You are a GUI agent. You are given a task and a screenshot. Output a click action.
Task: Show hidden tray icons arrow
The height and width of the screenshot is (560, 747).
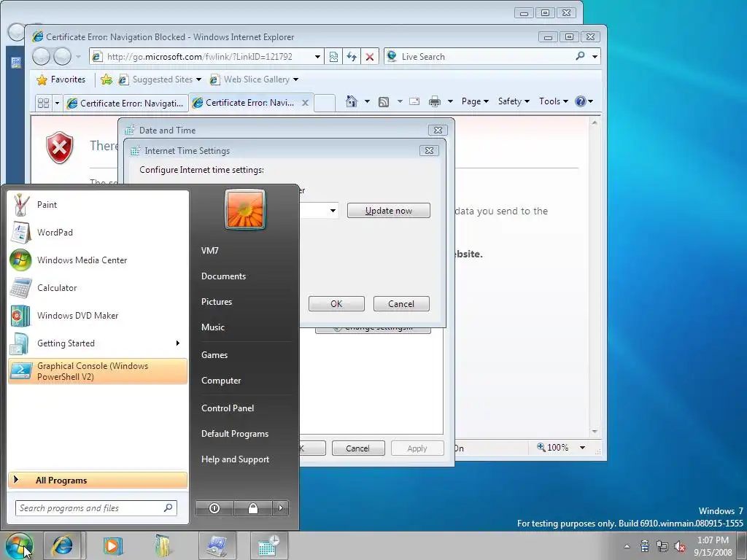click(627, 546)
